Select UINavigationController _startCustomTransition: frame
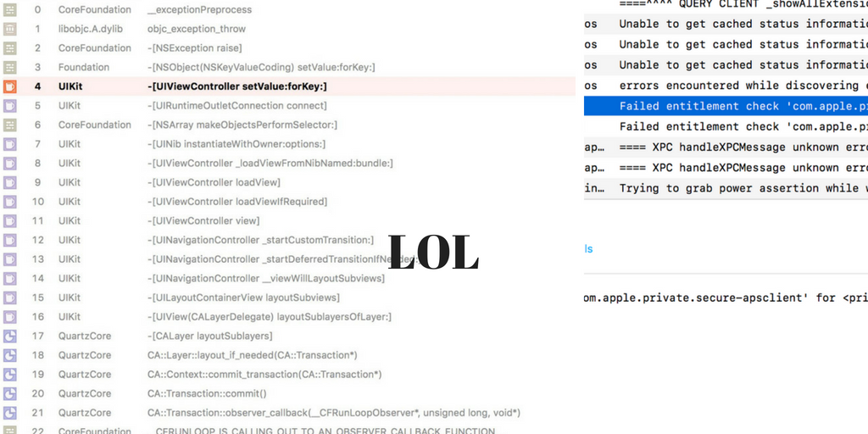This screenshot has height=434, width=868. (x=260, y=240)
